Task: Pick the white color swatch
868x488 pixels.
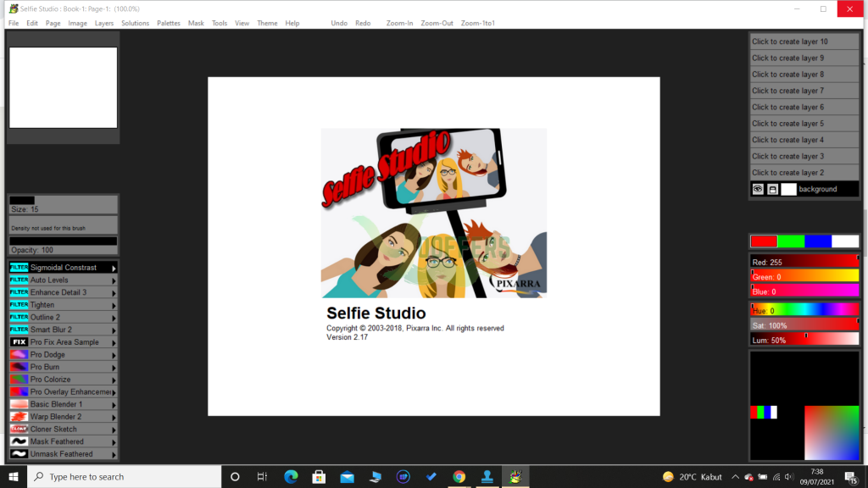Action: 845,241
